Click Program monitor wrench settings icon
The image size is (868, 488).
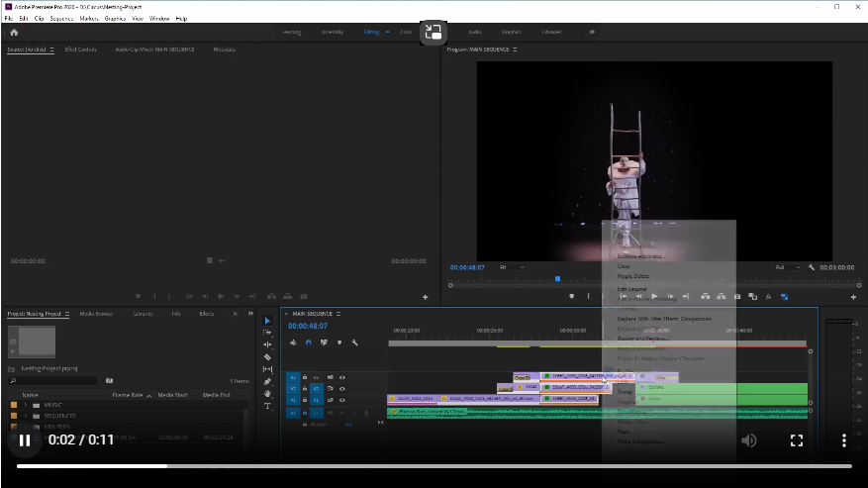(812, 267)
